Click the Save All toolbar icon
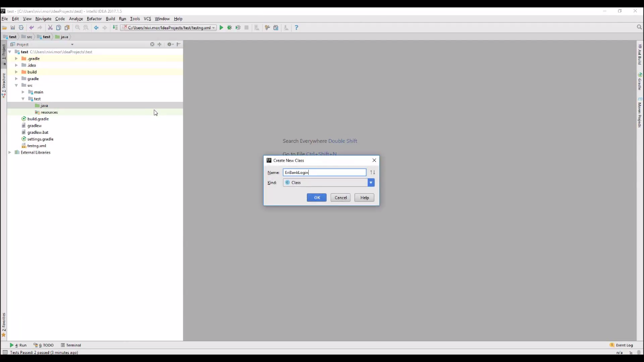The width and height of the screenshot is (644, 362). pyautogui.click(x=13, y=28)
